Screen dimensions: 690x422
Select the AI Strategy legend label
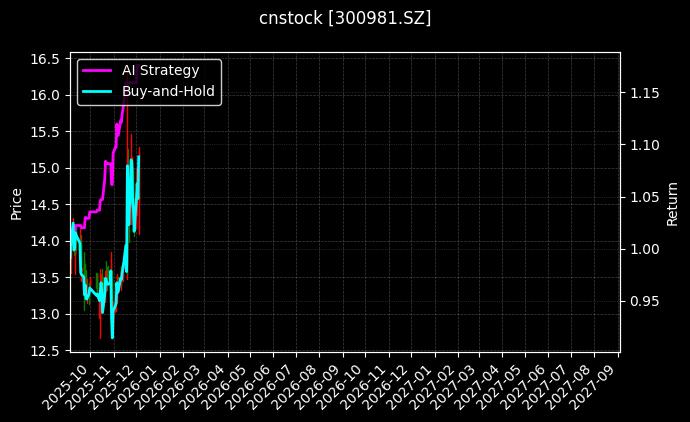pos(161,70)
